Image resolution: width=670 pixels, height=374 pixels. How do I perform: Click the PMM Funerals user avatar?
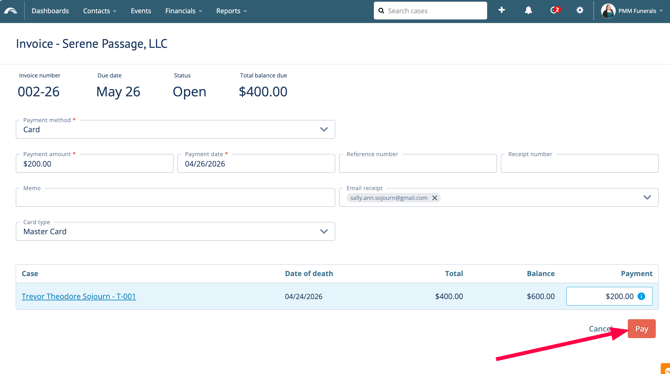[608, 11]
